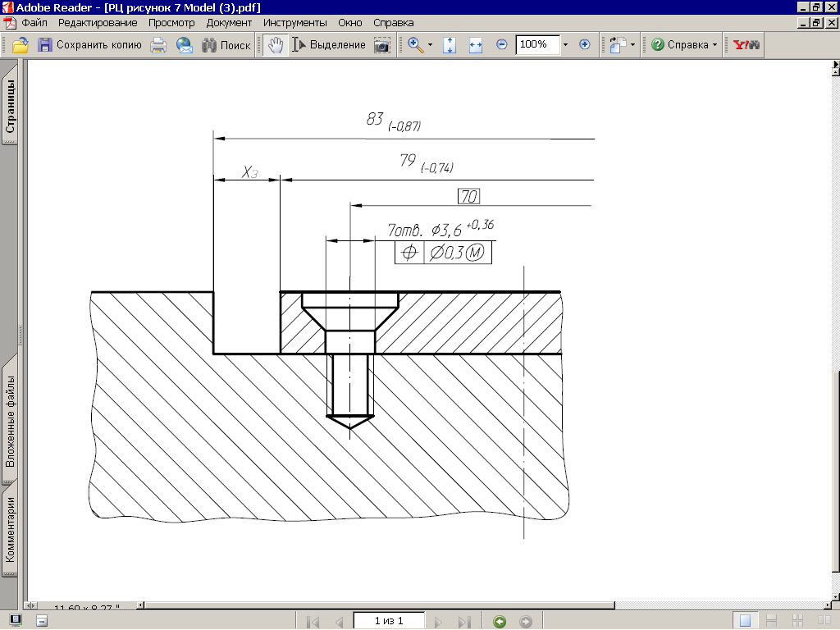The height and width of the screenshot is (630, 840).
Task: Go to previous page arrow
Action: (x=339, y=622)
